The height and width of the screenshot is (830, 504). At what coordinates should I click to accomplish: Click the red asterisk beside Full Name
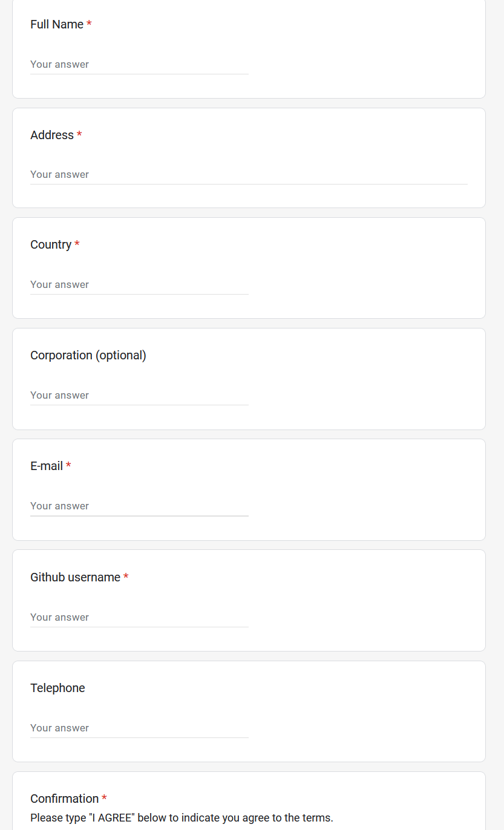[89, 24]
